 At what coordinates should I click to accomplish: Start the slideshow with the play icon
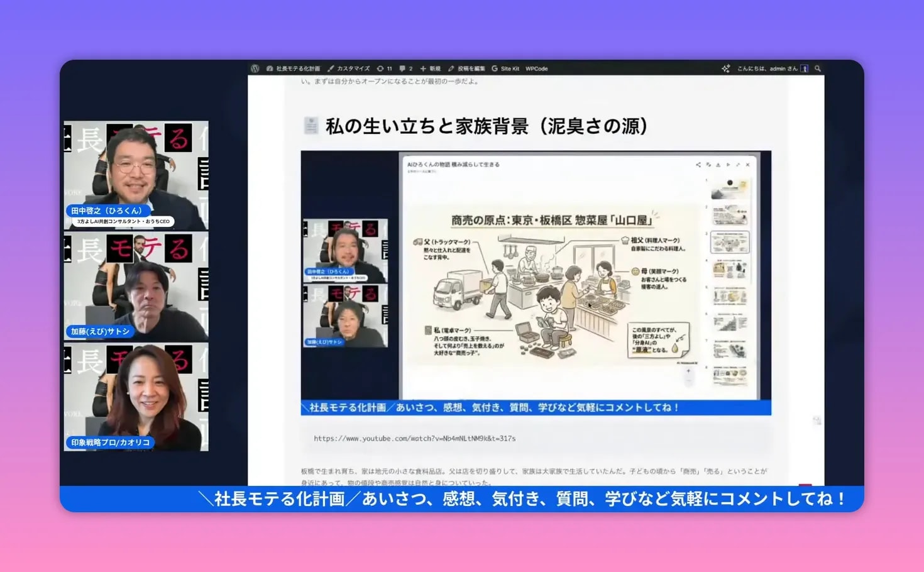pyautogui.click(x=728, y=165)
